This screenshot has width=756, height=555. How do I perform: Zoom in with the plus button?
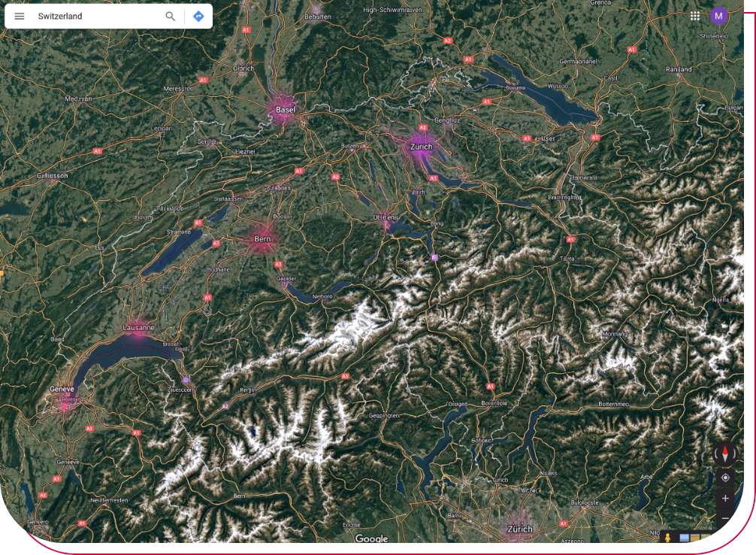(725, 498)
